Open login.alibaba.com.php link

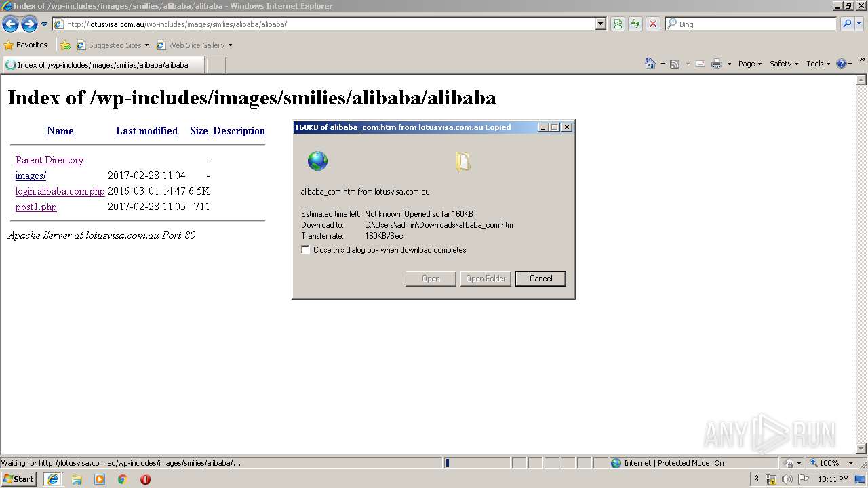point(60,191)
